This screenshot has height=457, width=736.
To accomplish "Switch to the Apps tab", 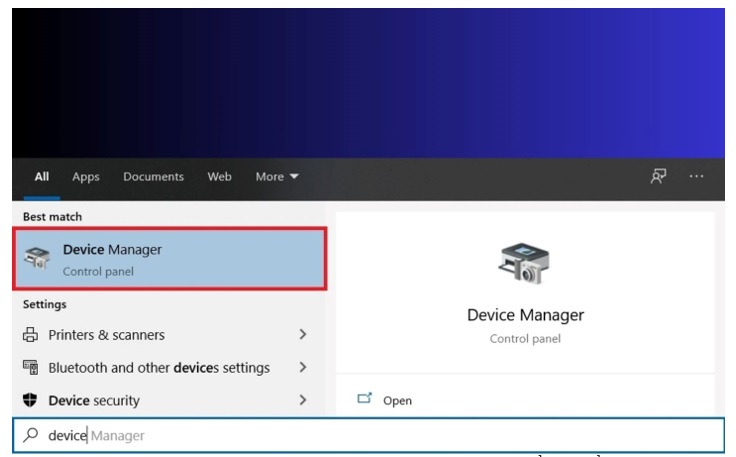I will click(x=86, y=177).
